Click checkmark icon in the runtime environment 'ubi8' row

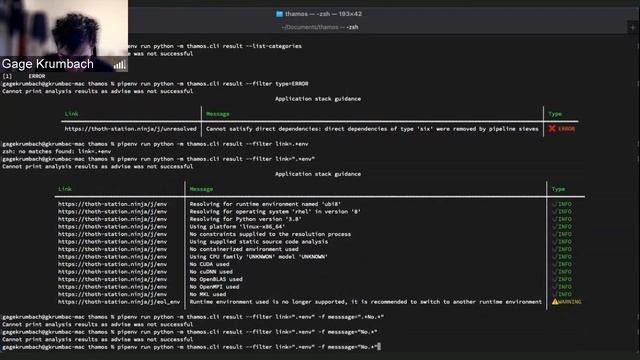[555, 204]
